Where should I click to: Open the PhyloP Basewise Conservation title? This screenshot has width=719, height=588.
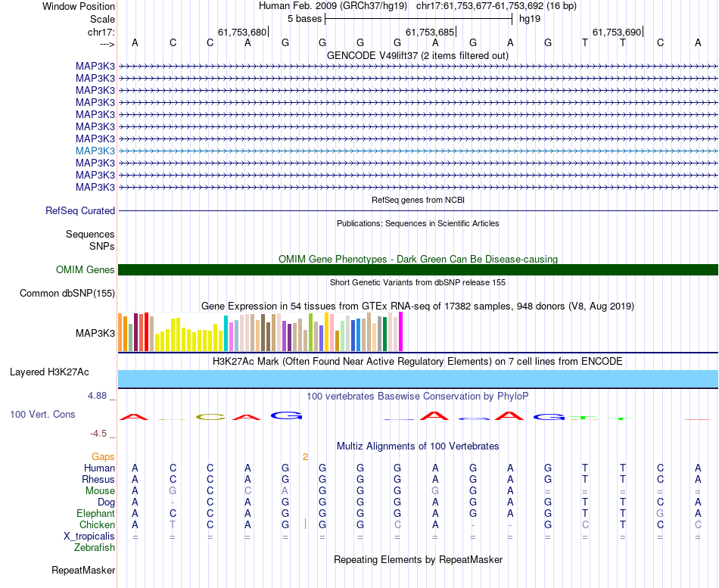pyautogui.click(x=418, y=397)
